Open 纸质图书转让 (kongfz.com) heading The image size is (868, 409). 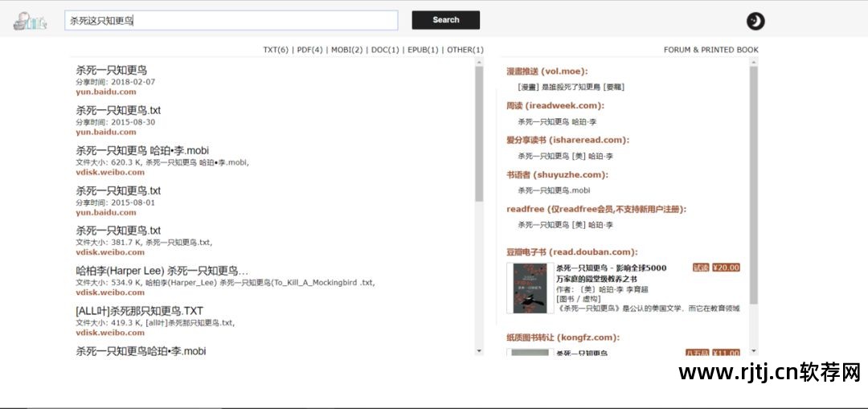pyautogui.click(x=563, y=337)
